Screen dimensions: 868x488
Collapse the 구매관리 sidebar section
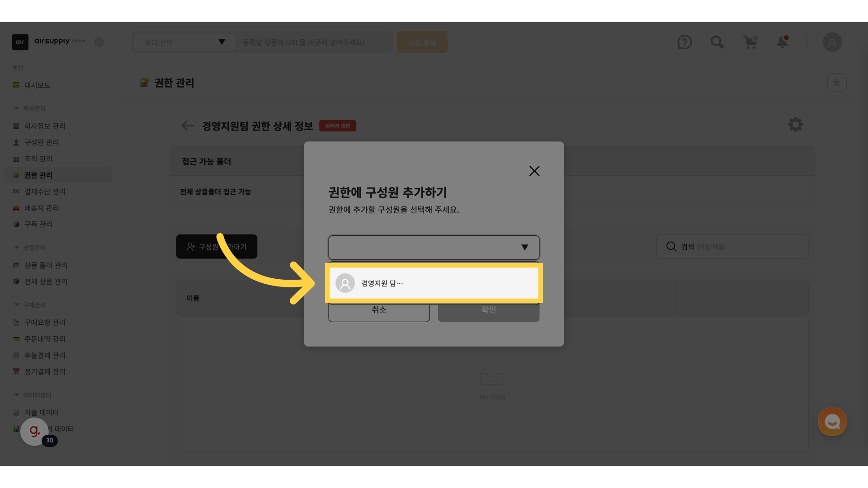[17, 305]
